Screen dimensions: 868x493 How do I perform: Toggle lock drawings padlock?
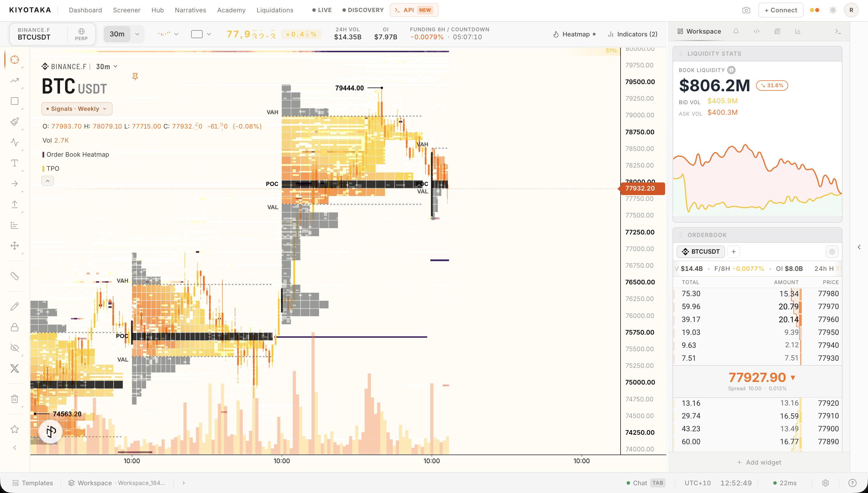15,327
